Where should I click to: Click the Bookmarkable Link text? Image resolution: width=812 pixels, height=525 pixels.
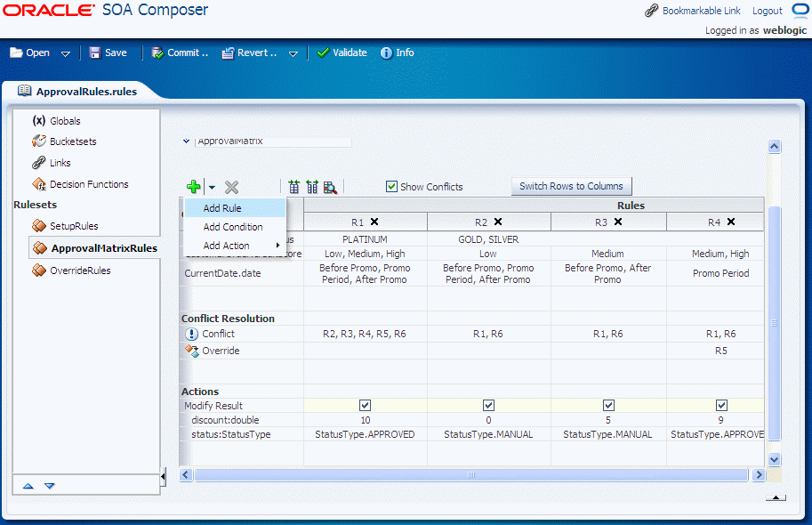click(701, 11)
